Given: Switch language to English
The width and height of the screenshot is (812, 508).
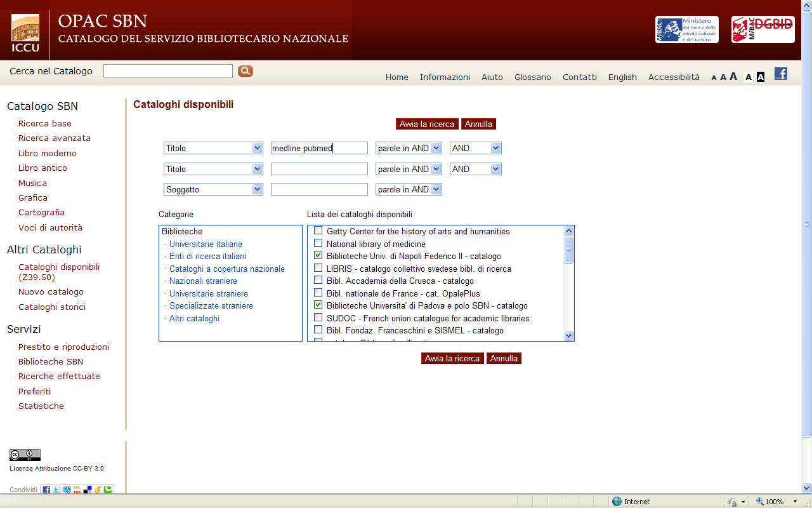Looking at the screenshot, I should (x=622, y=77).
